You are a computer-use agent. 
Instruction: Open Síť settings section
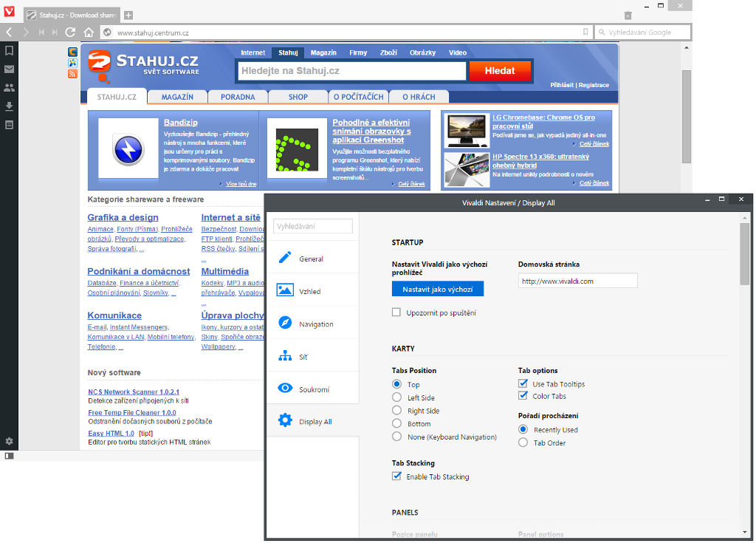coord(312,356)
